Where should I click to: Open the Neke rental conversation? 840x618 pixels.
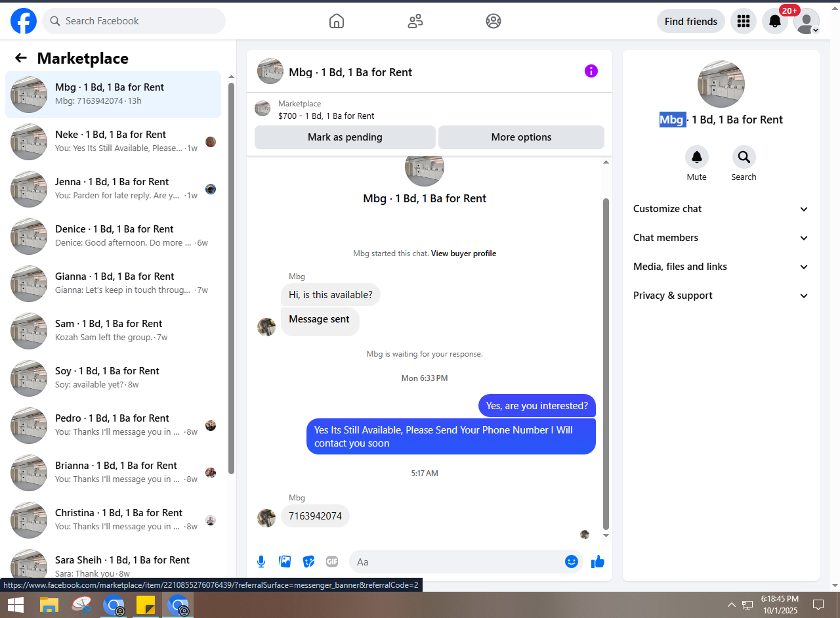114,142
